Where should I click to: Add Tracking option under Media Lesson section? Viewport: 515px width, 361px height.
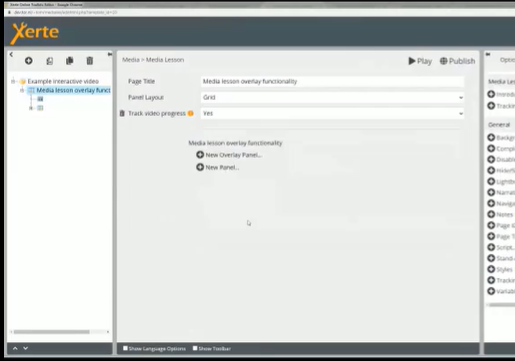click(x=491, y=106)
